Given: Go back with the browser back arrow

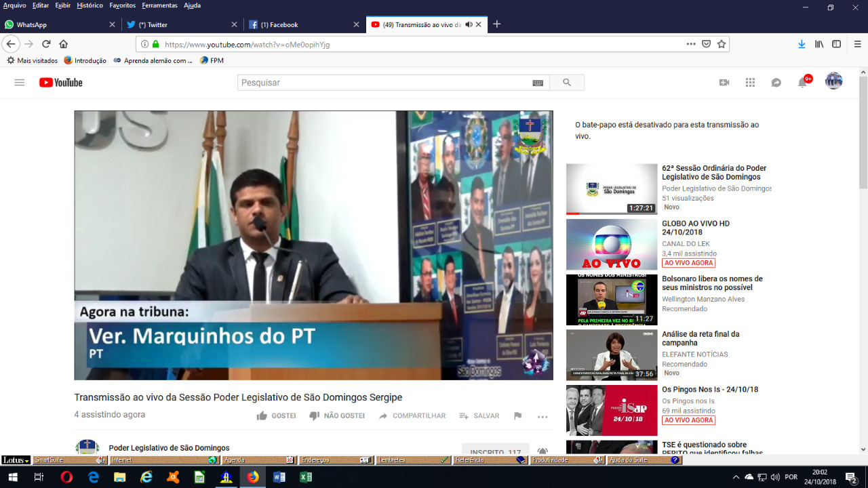Looking at the screenshot, I should (11, 44).
